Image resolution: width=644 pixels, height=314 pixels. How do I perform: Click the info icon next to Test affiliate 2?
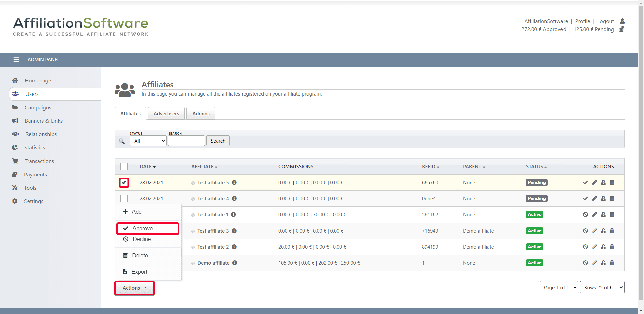[234, 247]
